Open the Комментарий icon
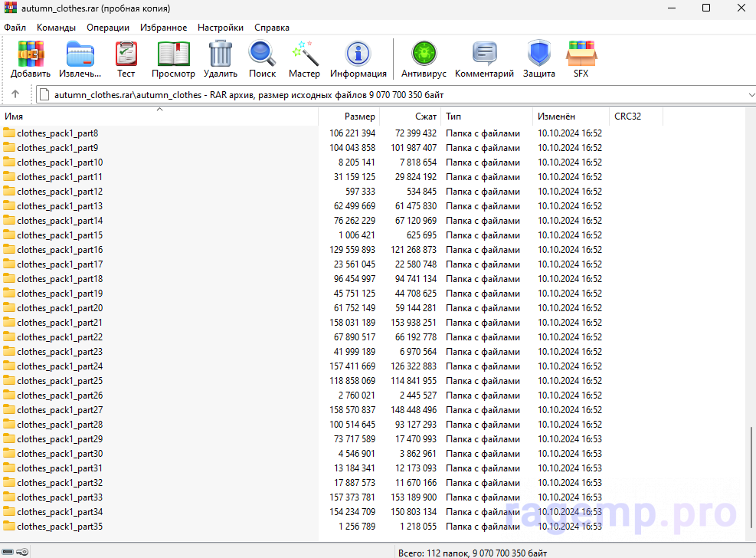The width and height of the screenshot is (756, 558). tap(485, 54)
